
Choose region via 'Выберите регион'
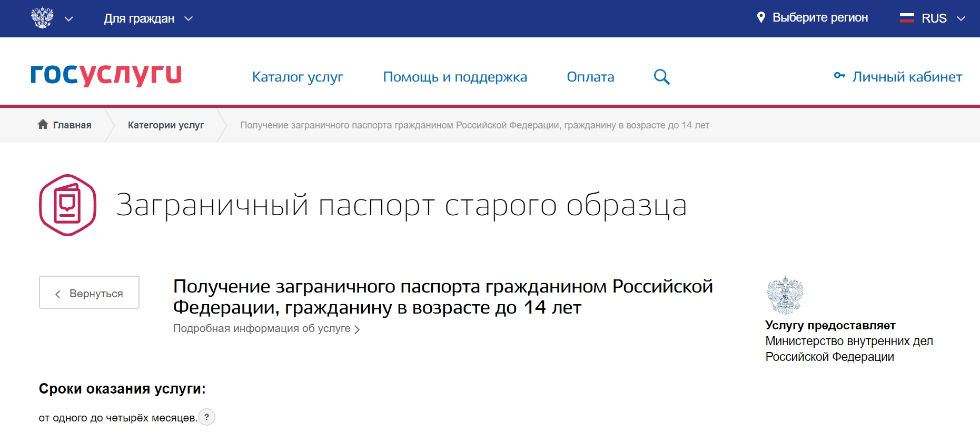click(x=820, y=17)
